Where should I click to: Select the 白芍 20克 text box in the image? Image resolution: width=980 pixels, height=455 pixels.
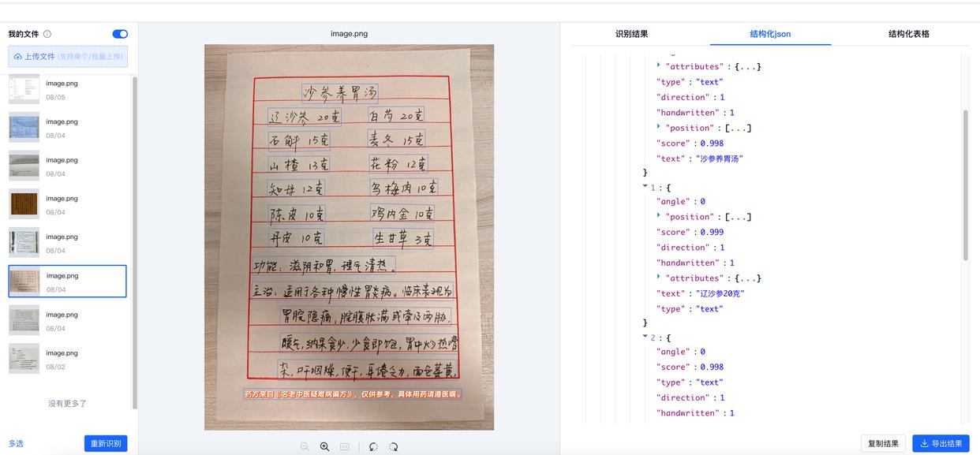click(396, 115)
